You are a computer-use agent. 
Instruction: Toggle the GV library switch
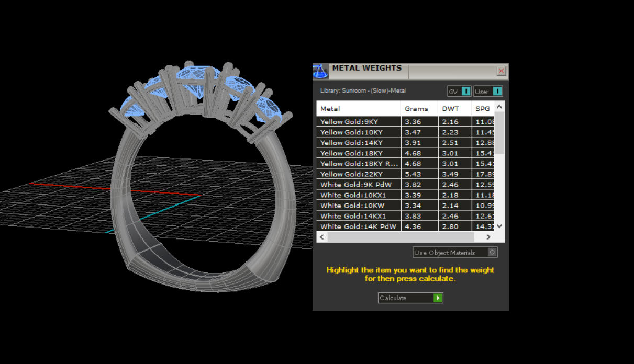click(465, 92)
